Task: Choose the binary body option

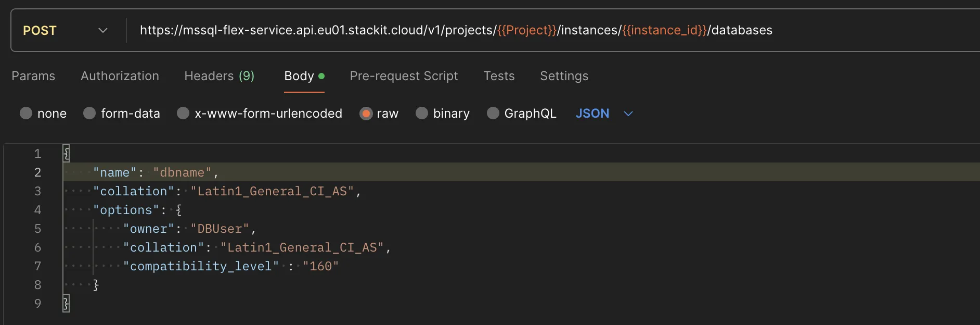Action: point(422,114)
